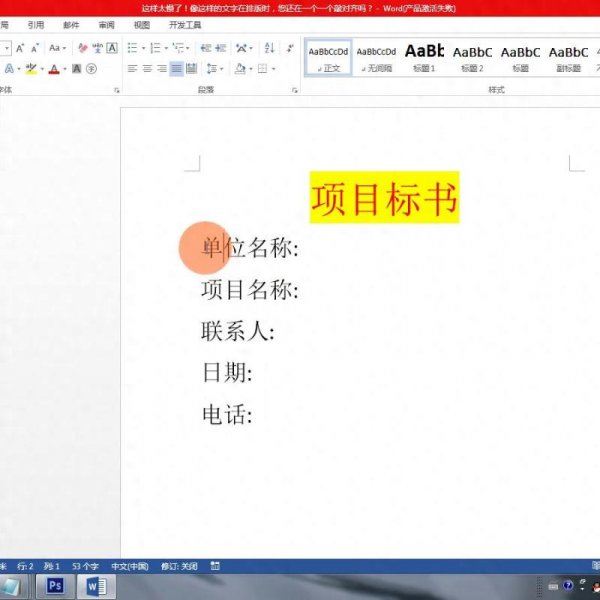Toggle track changes status 修订: 关闭
Viewport: 600px width, 600px height.
177,566
